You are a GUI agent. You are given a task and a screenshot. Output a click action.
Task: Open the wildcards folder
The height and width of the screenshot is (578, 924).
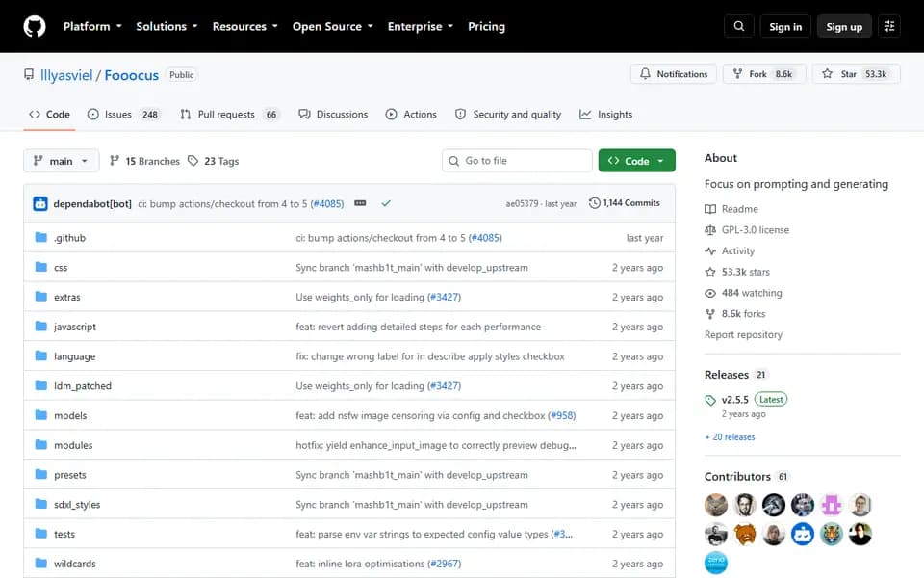75,564
